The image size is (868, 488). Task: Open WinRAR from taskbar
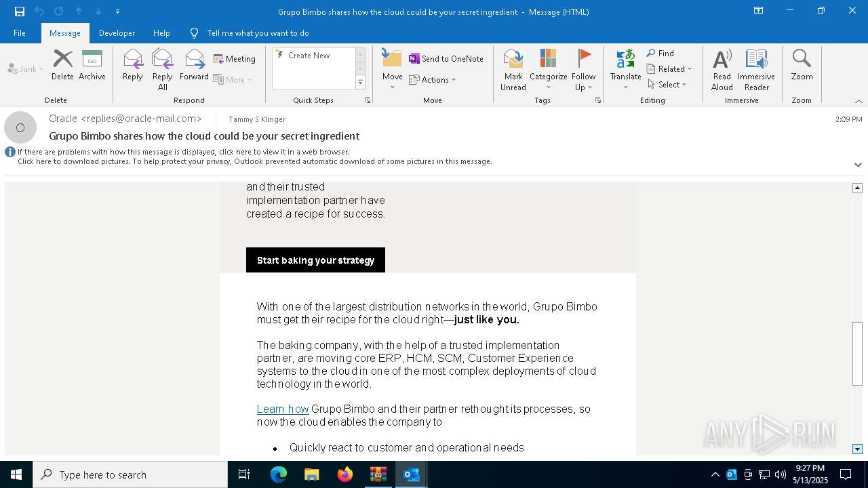pos(378,474)
